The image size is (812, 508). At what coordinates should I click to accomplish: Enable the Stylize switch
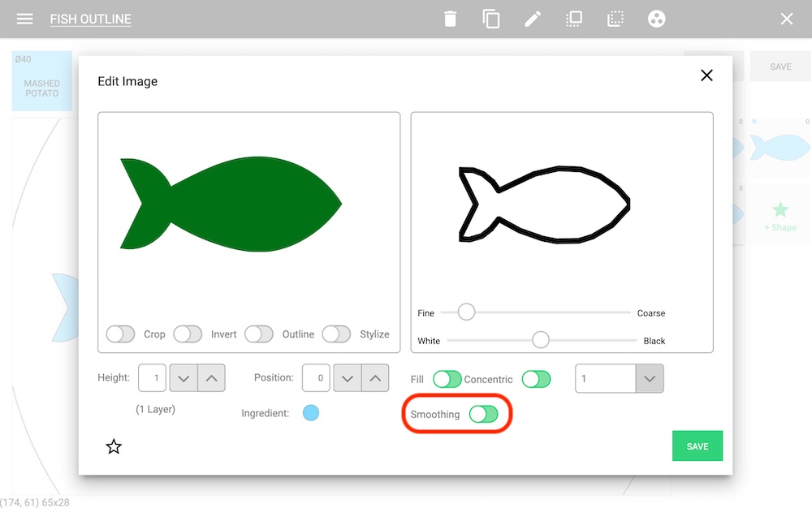(336, 334)
